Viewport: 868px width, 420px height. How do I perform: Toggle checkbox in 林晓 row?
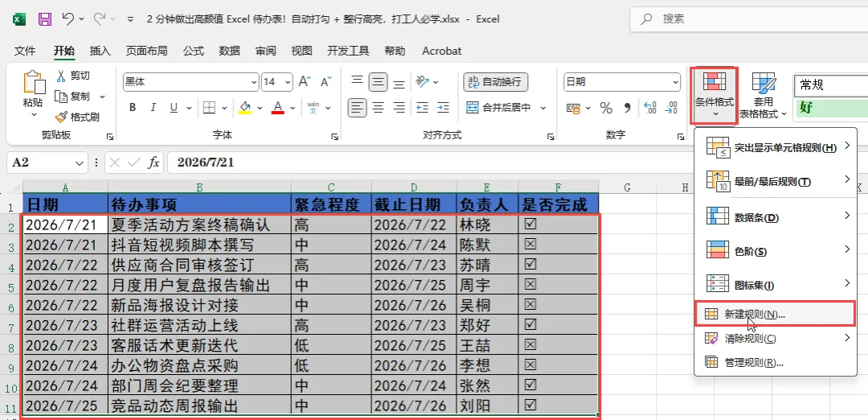530,224
